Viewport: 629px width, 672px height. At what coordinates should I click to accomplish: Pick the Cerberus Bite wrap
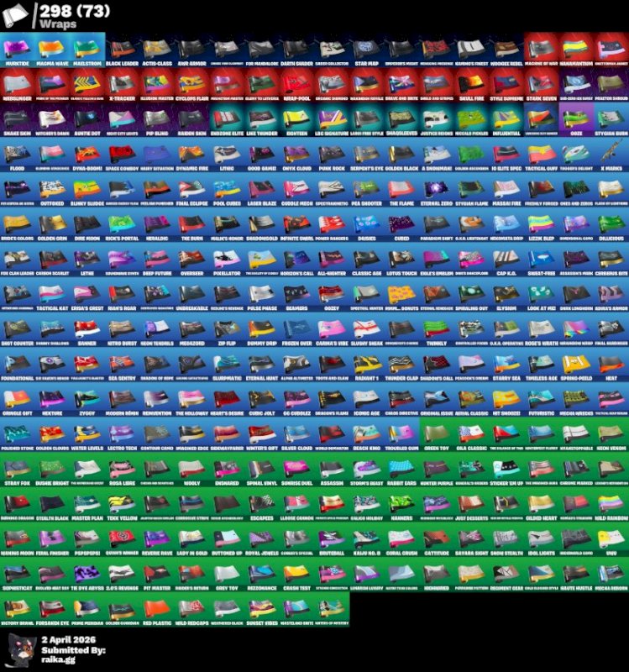611,260
